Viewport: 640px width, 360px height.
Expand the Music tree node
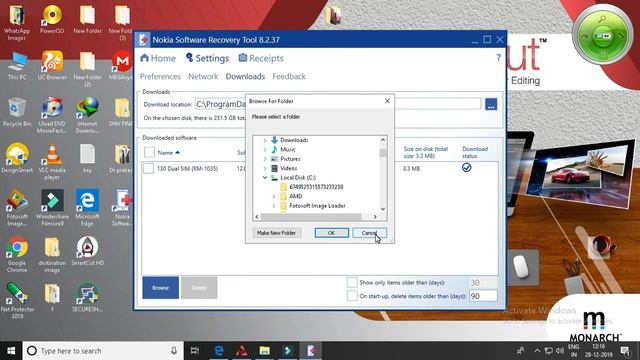(x=265, y=149)
